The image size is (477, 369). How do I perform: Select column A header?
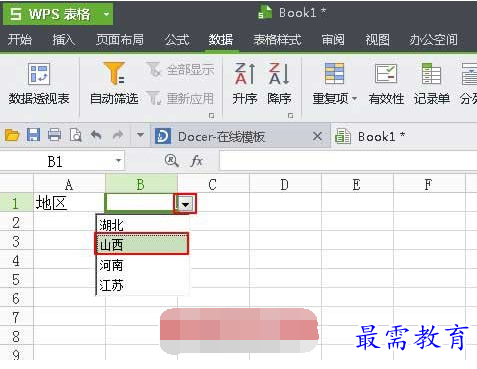pos(69,184)
